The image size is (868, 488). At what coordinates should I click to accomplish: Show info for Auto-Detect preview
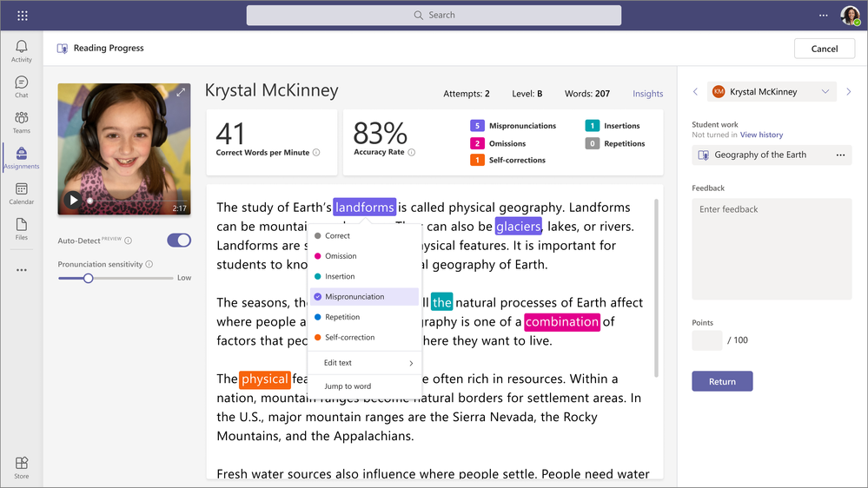[x=129, y=241]
